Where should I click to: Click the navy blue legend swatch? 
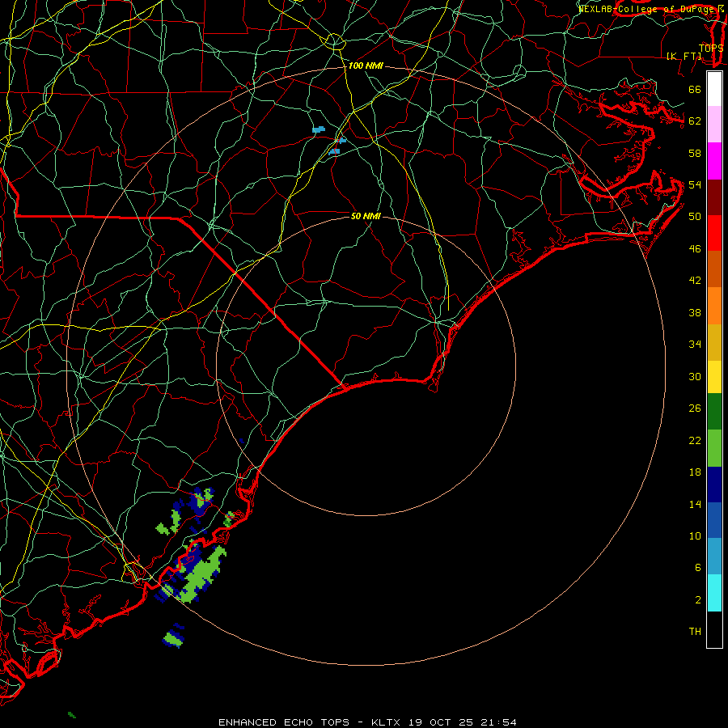click(714, 485)
